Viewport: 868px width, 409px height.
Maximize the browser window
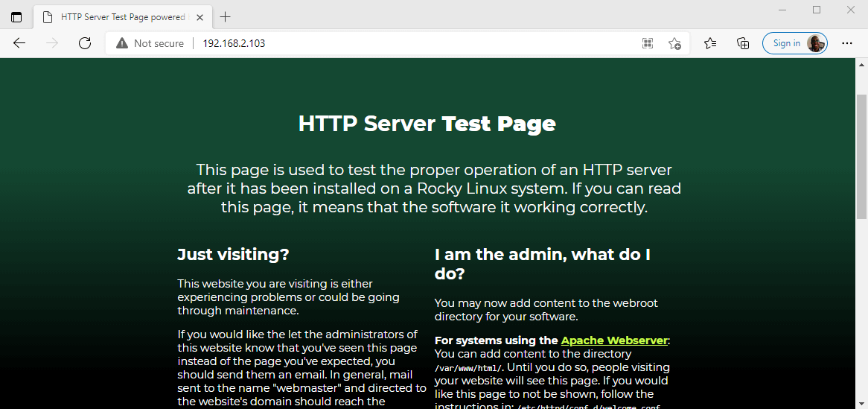click(x=817, y=10)
